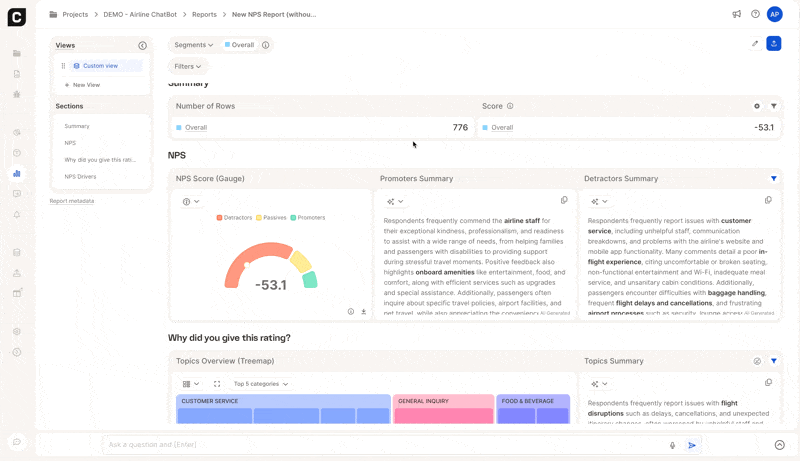Add a New View
Viewport: 800px width, 461px height.
[85, 85]
